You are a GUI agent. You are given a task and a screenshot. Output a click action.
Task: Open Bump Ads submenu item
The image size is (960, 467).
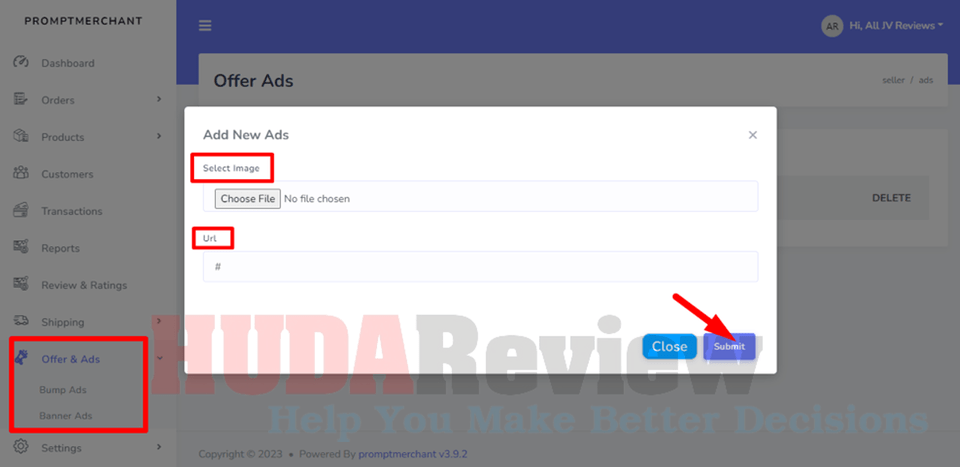coord(63,389)
